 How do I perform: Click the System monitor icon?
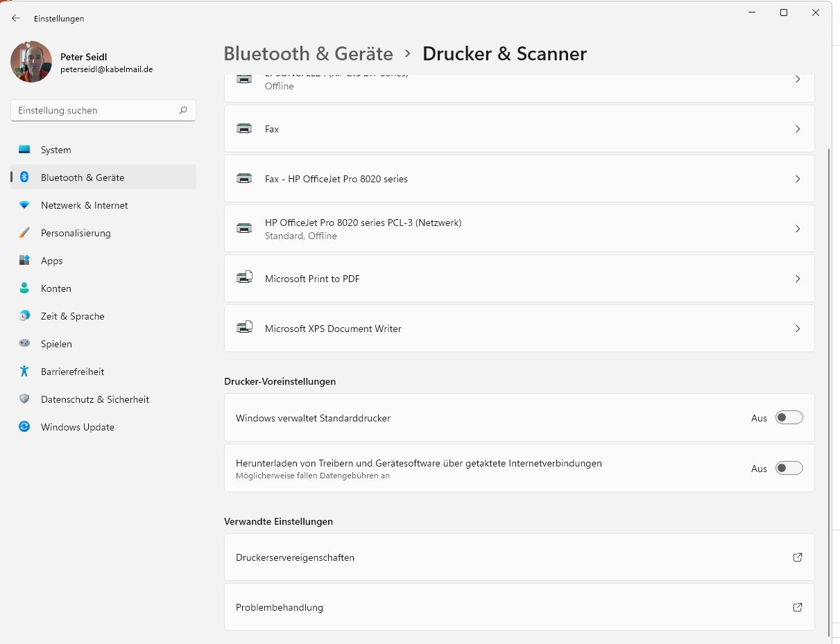[x=24, y=150]
